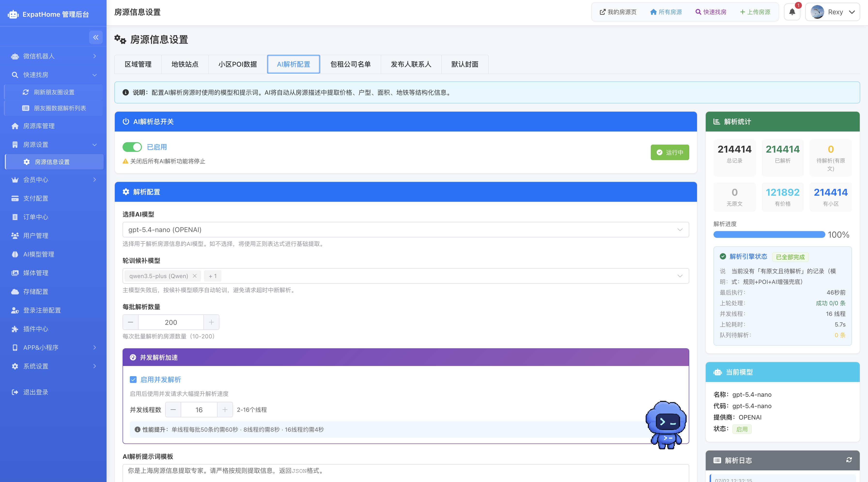The image size is (868, 482).
Task: Click the 存储配置 cloud icon
Action: point(15,292)
